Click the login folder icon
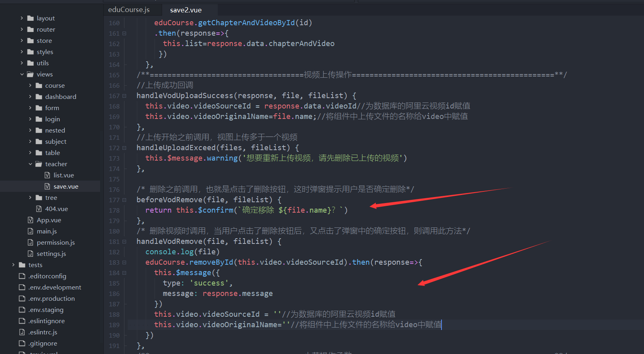 [39, 119]
